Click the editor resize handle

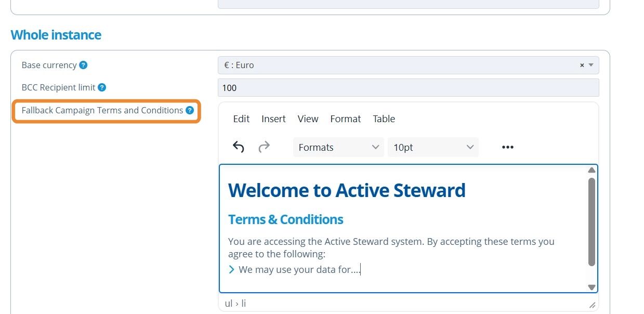(592, 305)
